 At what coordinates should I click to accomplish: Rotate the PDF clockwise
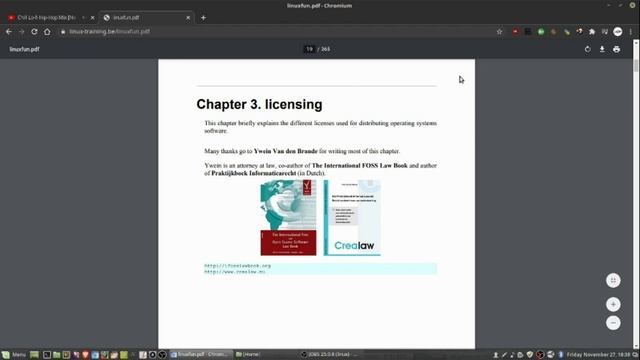pyautogui.click(x=587, y=49)
